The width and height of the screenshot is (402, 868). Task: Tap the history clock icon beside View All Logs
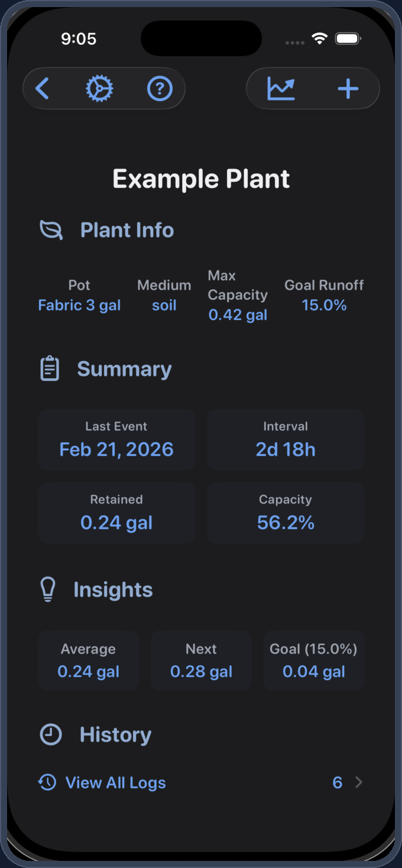(46, 782)
